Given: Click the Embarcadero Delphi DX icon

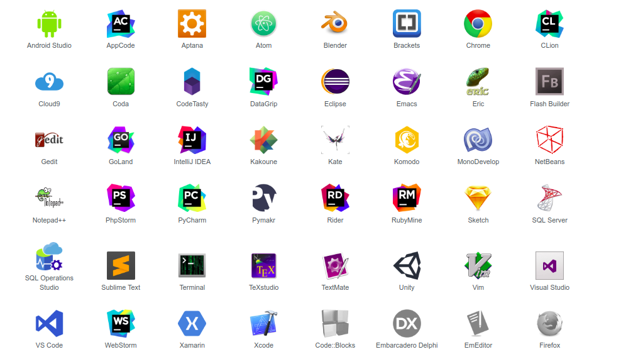Looking at the screenshot, I should [x=407, y=324].
